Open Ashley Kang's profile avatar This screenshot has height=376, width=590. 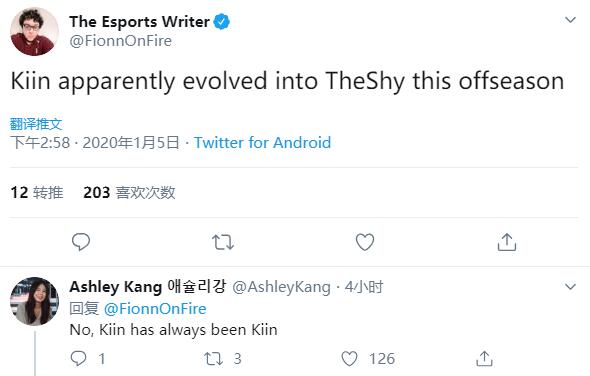pos(34,301)
